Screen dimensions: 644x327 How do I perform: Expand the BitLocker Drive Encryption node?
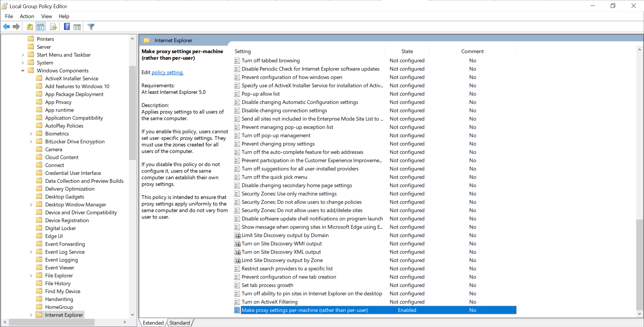(31, 141)
